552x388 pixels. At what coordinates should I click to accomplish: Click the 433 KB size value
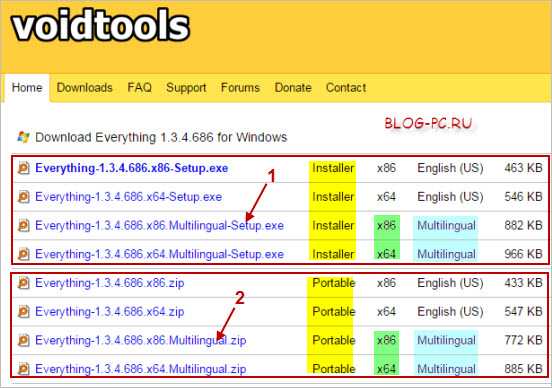pos(523,283)
